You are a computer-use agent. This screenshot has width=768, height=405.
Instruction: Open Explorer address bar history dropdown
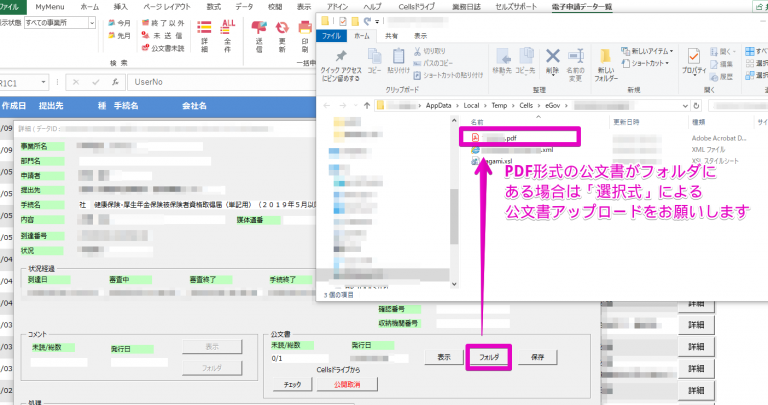(x=685, y=106)
